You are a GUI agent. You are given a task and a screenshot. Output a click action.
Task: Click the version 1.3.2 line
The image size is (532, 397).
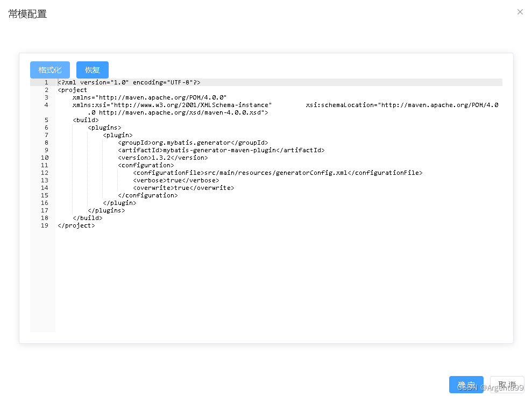[163, 158]
